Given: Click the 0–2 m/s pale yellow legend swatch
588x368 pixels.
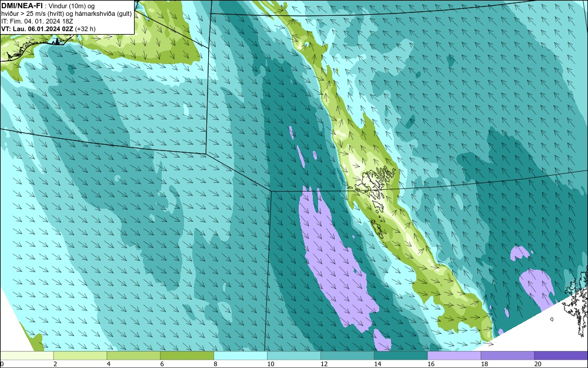Looking at the screenshot, I should (x=26, y=355).
